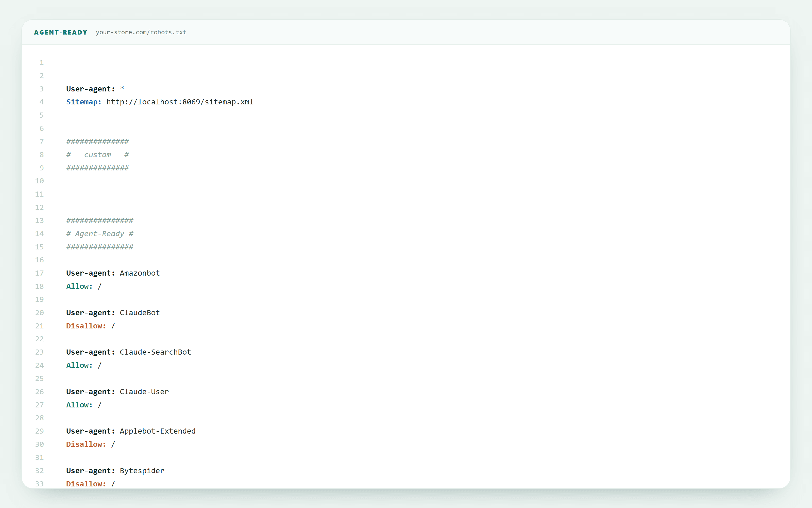The width and height of the screenshot is (812, 508).
Task: Click the hash comment on line 15
Action: (100, 247)
